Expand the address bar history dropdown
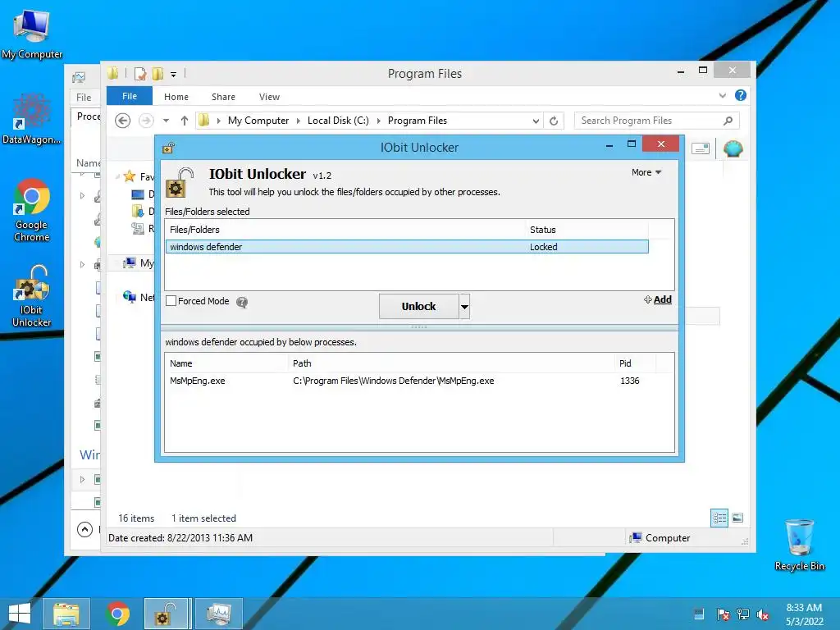Viewport: 840px width, 630px height. pyautogui.click(x=536, y=121)
